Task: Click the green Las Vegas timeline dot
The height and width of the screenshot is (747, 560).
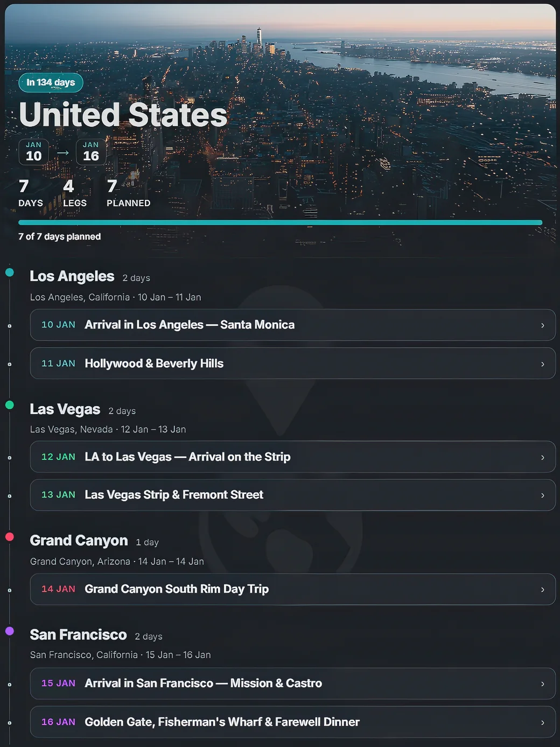Action: pos(10,405)
